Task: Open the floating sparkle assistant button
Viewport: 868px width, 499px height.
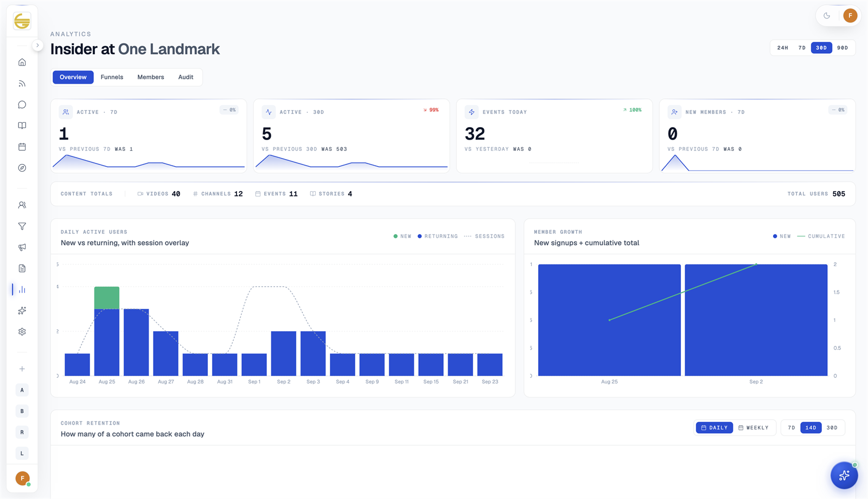Action: [844, 476]
